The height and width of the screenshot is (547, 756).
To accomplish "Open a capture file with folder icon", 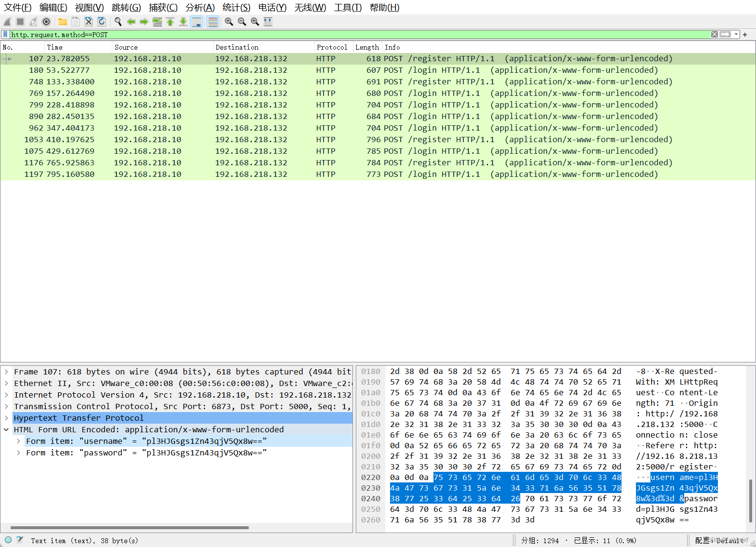I will [63, 22].
